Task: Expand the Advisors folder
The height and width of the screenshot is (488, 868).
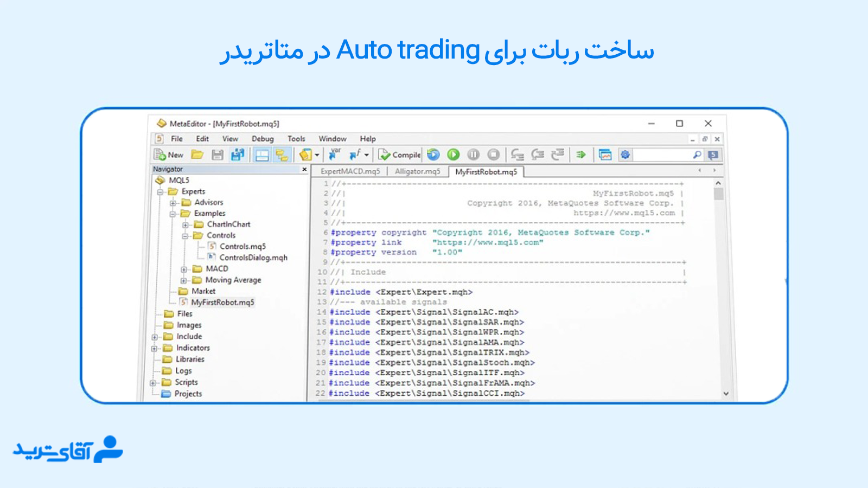Action: tap(173, 203)
